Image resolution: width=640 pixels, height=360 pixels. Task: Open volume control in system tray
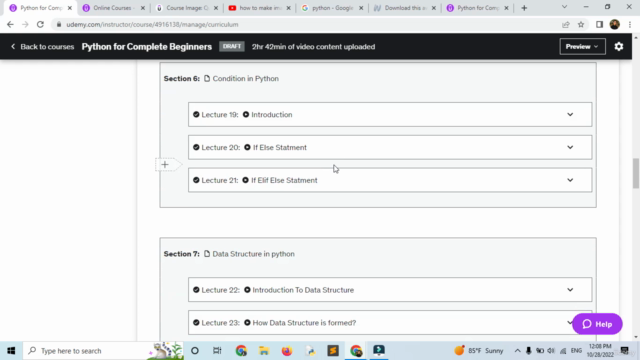click(551, 351)
